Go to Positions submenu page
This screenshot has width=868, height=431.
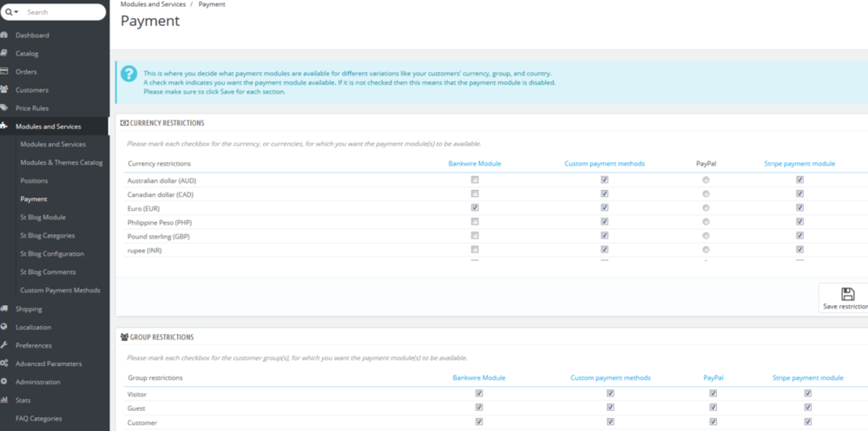[x=34, y=180]
